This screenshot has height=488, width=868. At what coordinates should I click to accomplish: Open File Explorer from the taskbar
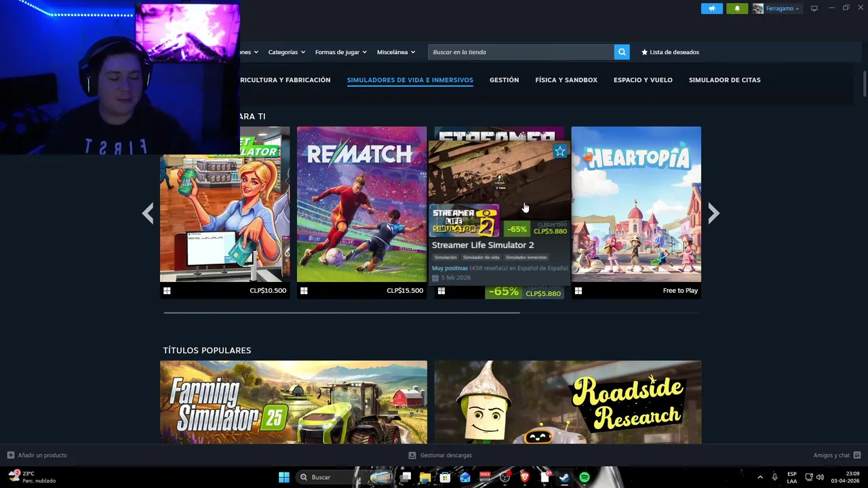(x=425, y=477)
